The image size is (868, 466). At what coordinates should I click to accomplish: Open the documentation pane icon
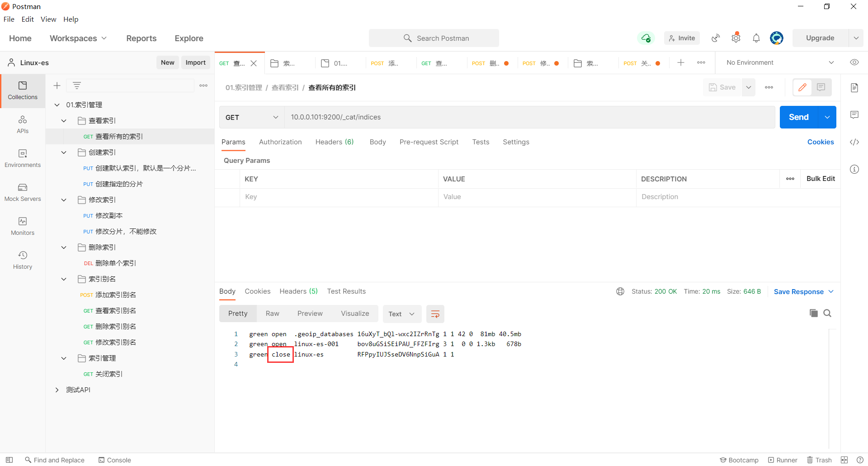854,88
